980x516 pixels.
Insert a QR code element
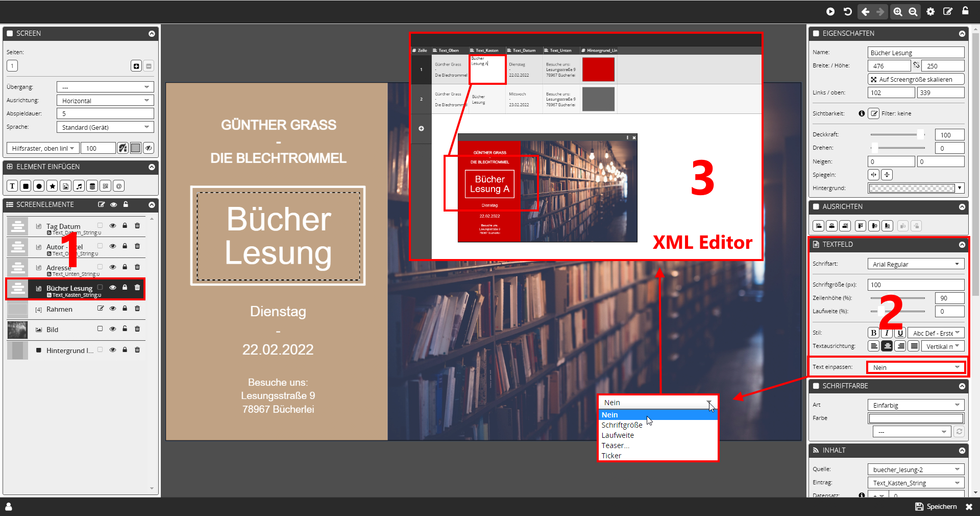(105, 186)
